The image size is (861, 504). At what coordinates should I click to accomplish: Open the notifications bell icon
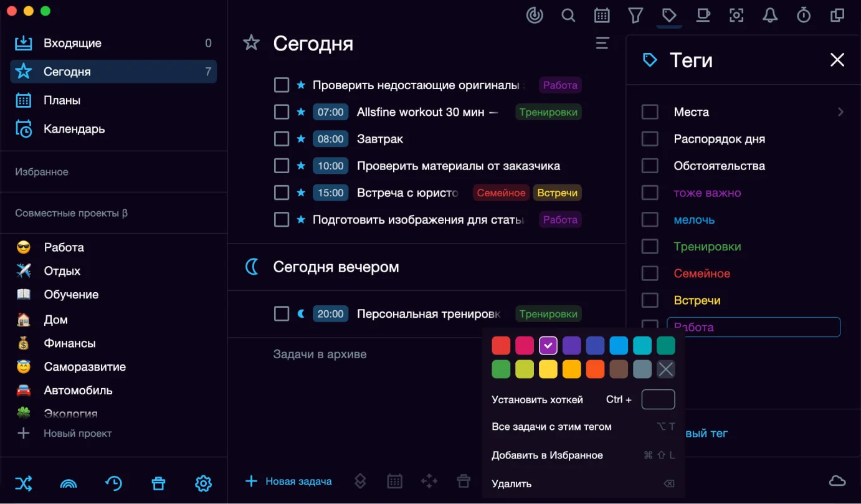(770, 15)
